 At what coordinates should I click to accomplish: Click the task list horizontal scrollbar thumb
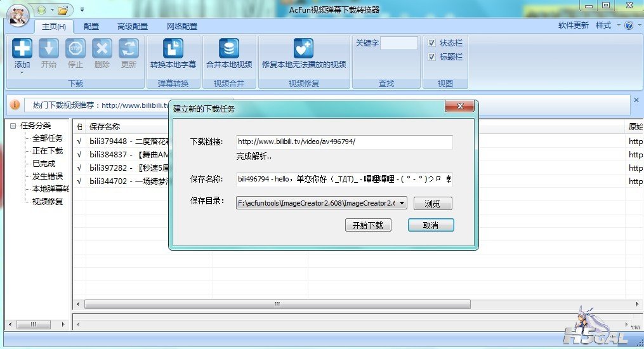[277, 304]
